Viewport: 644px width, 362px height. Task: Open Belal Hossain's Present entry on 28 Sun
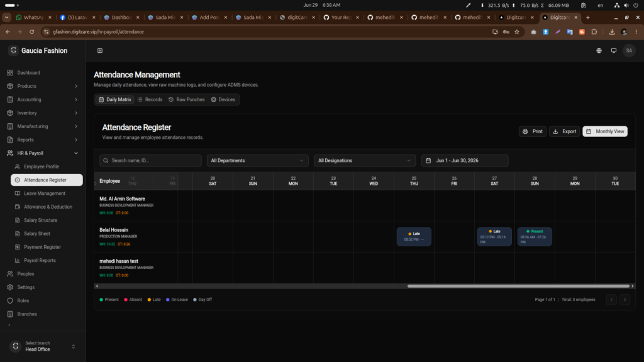(x=535, y=236)
